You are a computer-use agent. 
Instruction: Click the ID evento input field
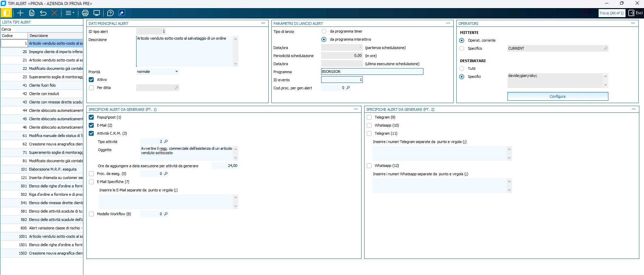pyautogui.click(x=342, y=80)
